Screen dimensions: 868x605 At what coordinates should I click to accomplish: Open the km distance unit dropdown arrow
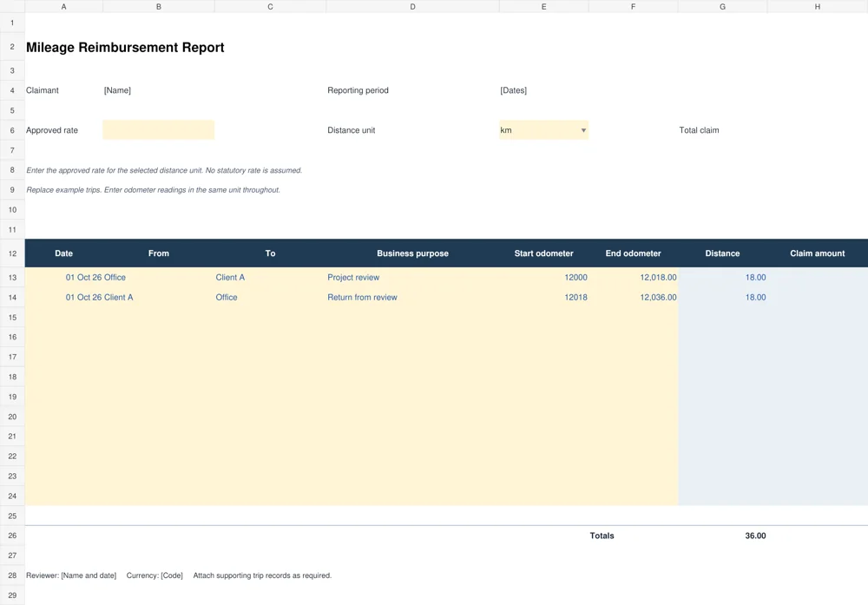(x=583, y=130)
